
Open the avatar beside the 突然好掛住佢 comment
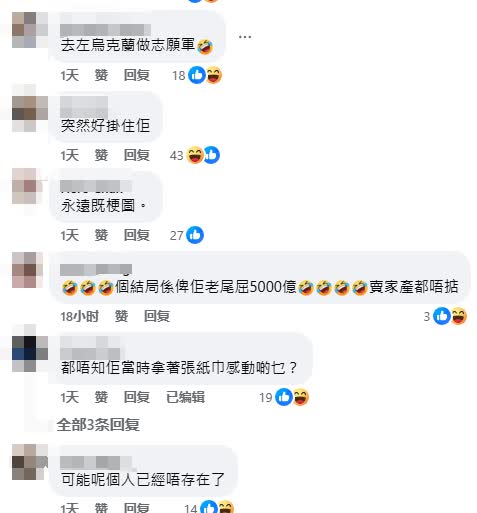(x=30, y=108)
